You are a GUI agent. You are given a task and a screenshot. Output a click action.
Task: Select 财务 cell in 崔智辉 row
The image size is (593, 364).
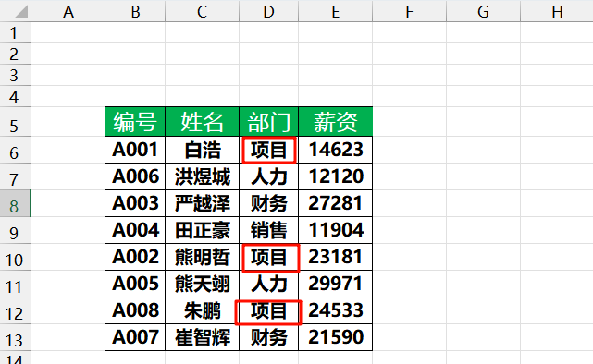tap(268, 337)
